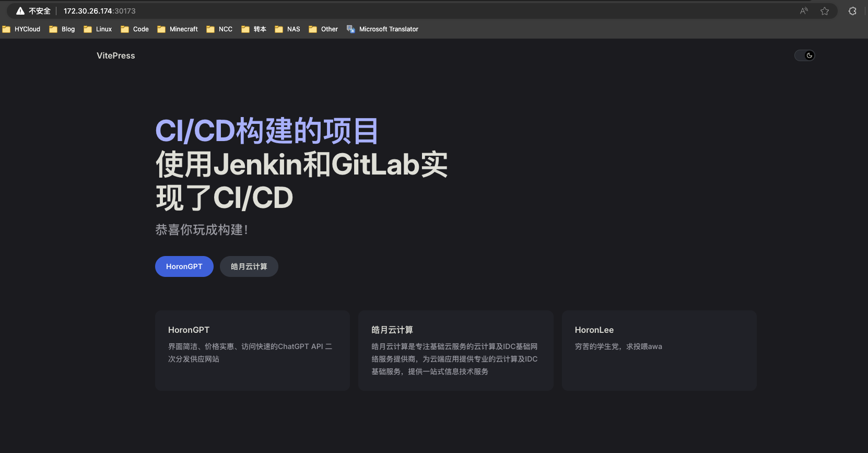Open the read aloud icon
This screenshot has height=453, width=868.
coord(804,11)
